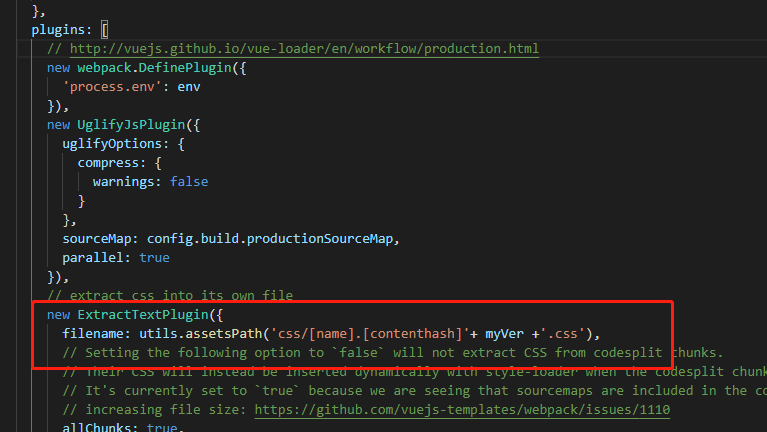
Task: Click the 'css/[name].[contenthash]' string
Action: click(370, 334)
